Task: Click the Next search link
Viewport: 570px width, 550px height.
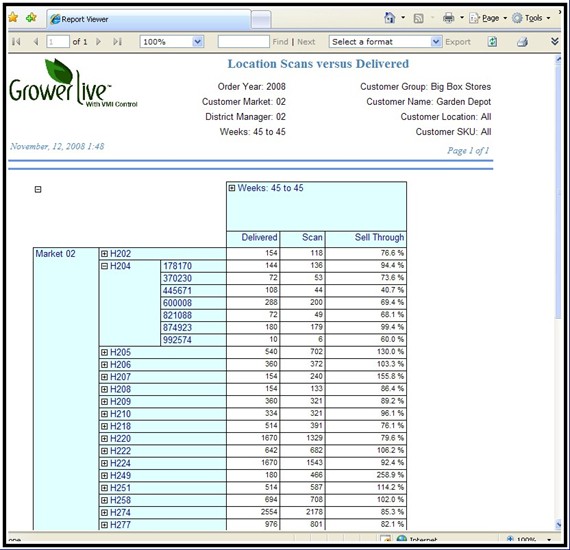Action: click(x=306, y=42)
